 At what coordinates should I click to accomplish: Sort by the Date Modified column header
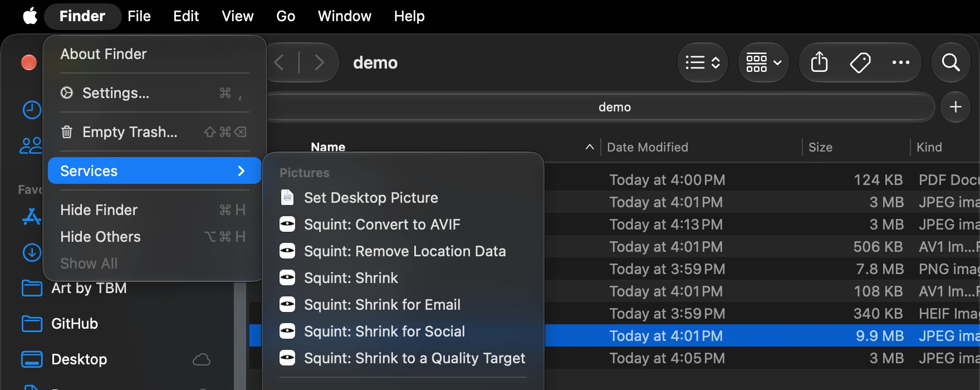tap(648, 147)
